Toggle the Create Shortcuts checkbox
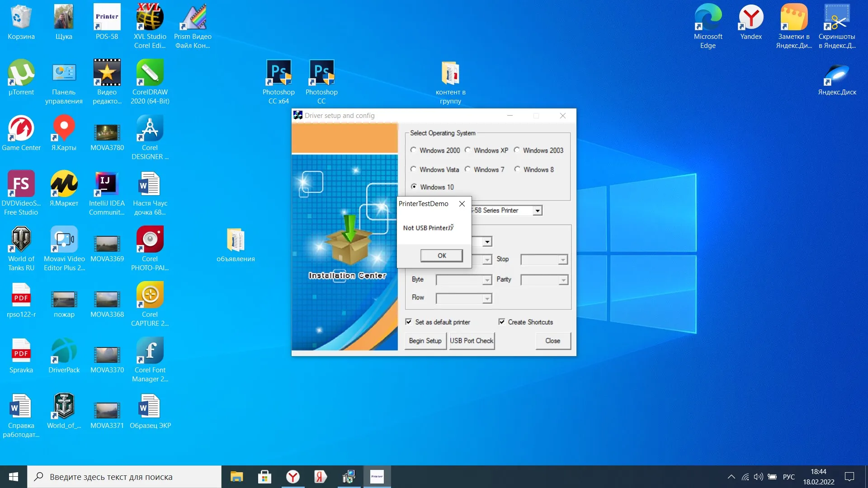Viewport: 868px width, 488px height. pyautogui.click(x=501, y=322)
